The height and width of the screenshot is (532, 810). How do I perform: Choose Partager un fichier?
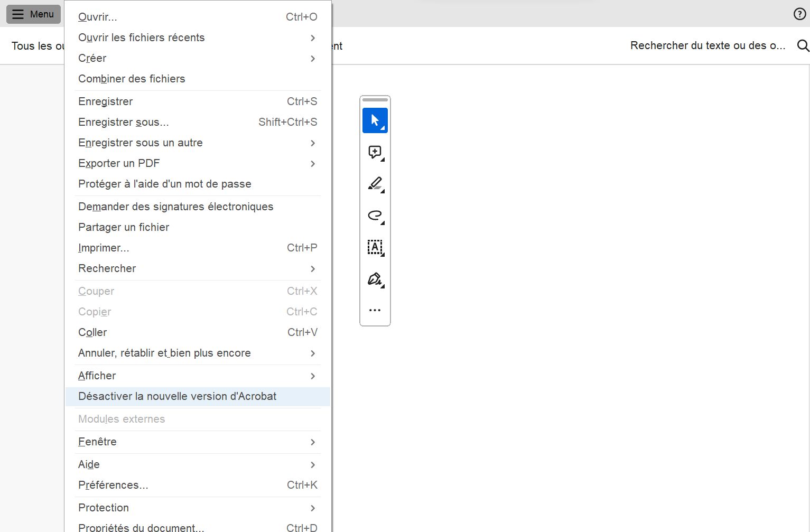point(123,227)
